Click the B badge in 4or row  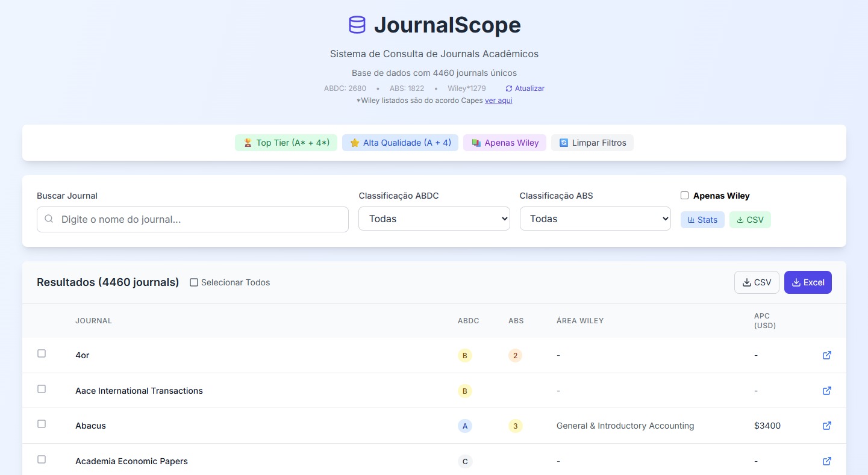tap(464, 355)
